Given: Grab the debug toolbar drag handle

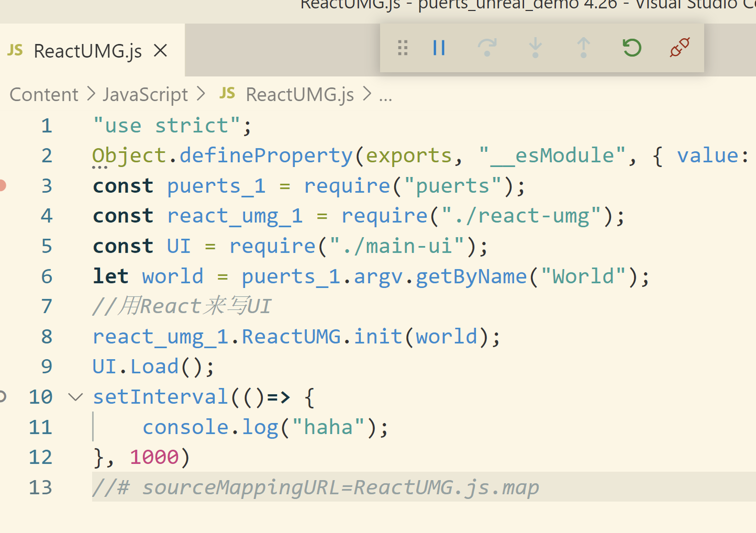Looking at the screenshot, I should (403, 48).
